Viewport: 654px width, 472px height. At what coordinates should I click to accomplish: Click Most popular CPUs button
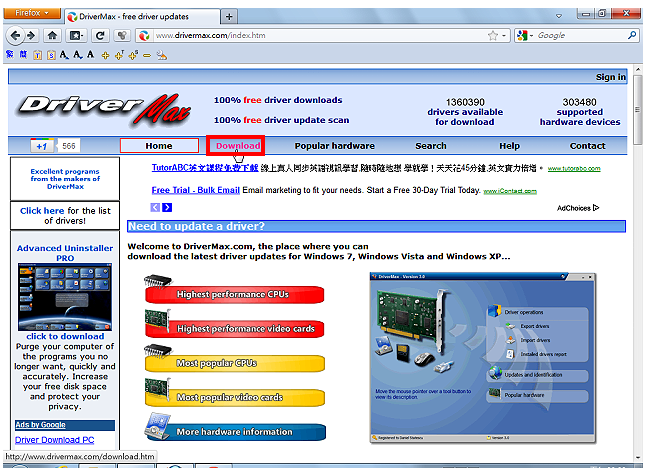click(234, 359)
